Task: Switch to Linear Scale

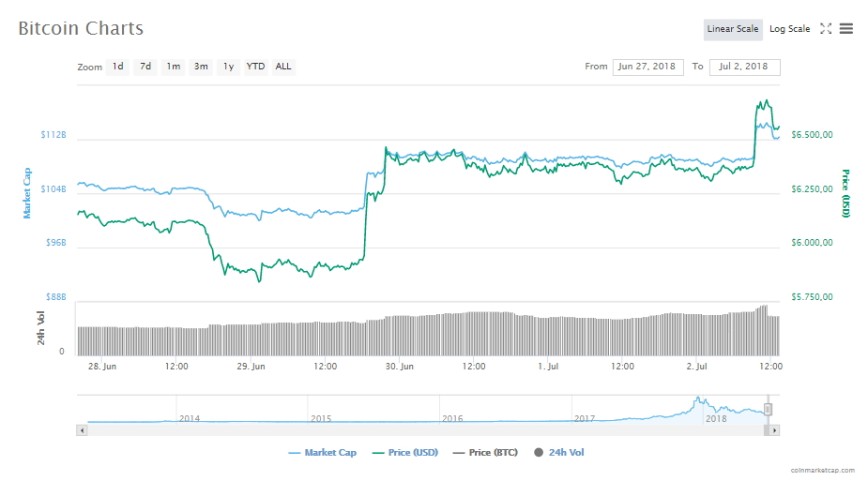Action: 732,29
